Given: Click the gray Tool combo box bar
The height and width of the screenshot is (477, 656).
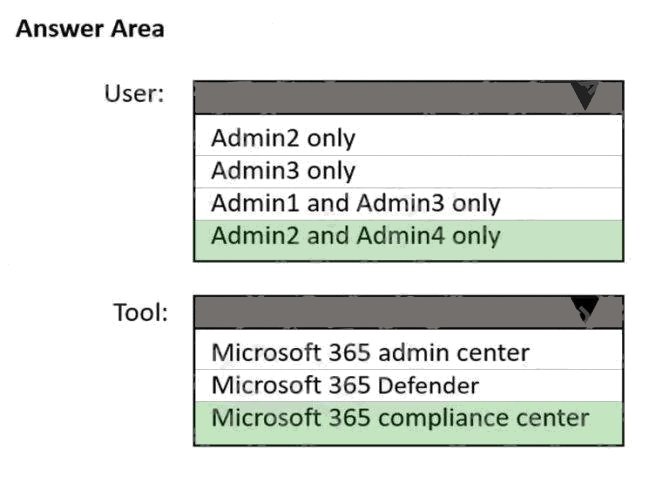Looking at the screenshot, I should (x=380, y=311).
